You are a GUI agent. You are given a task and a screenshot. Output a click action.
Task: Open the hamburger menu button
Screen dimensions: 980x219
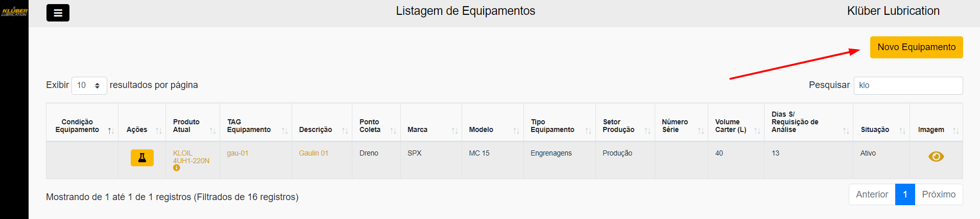(x=58, y=13)
